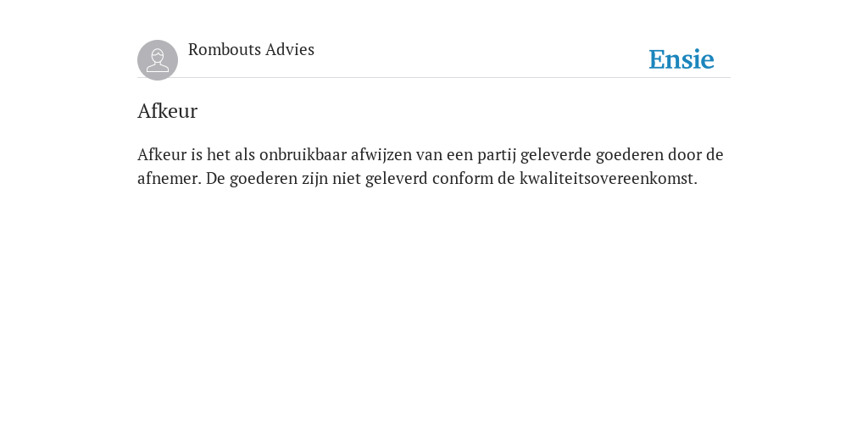This screenshot has width=868, height=434.
Task: Click the gray author avatar icon
Action: tap(158, 60)
